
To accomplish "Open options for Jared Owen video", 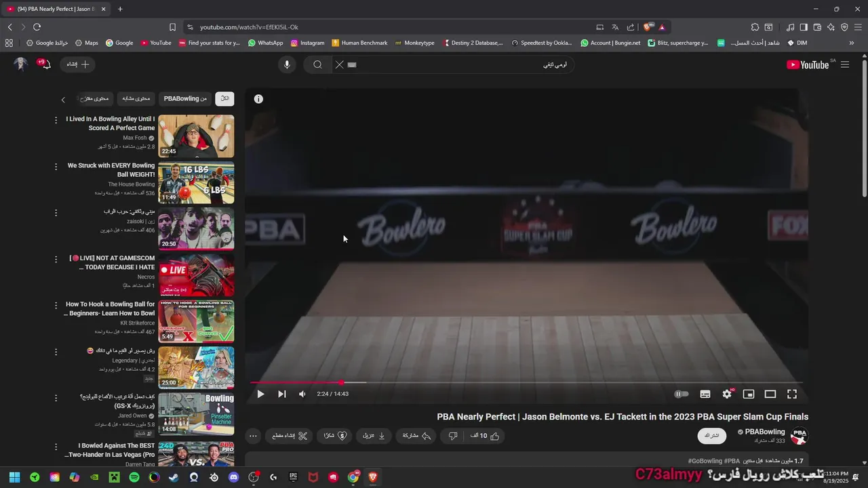I will click(x=56, y=399).
